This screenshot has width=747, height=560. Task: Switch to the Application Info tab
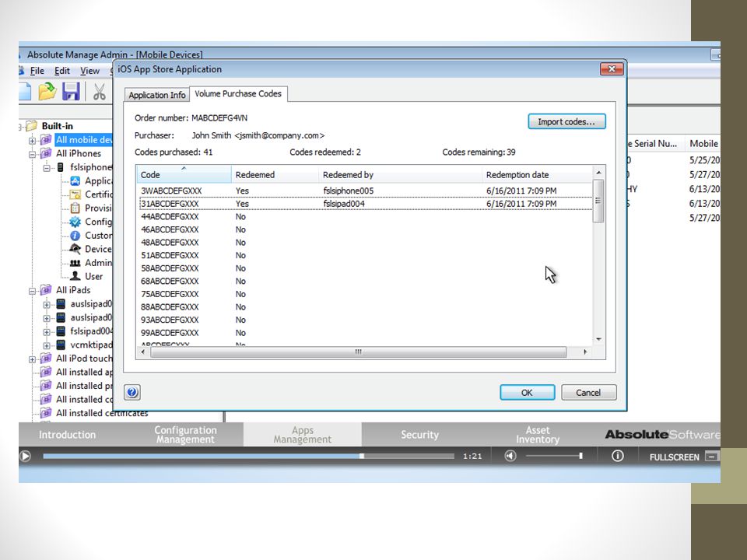(156, 95)
